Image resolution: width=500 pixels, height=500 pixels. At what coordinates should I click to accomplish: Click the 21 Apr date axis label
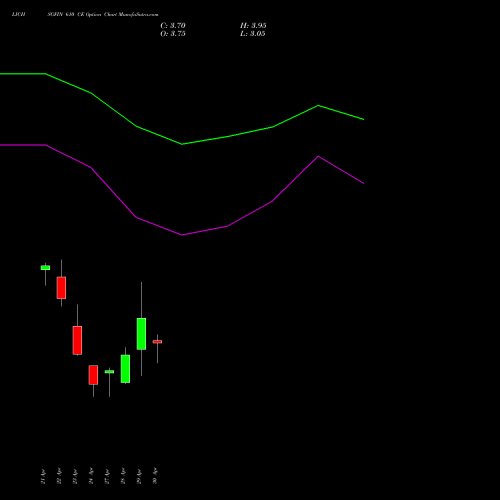coord(43,476)
